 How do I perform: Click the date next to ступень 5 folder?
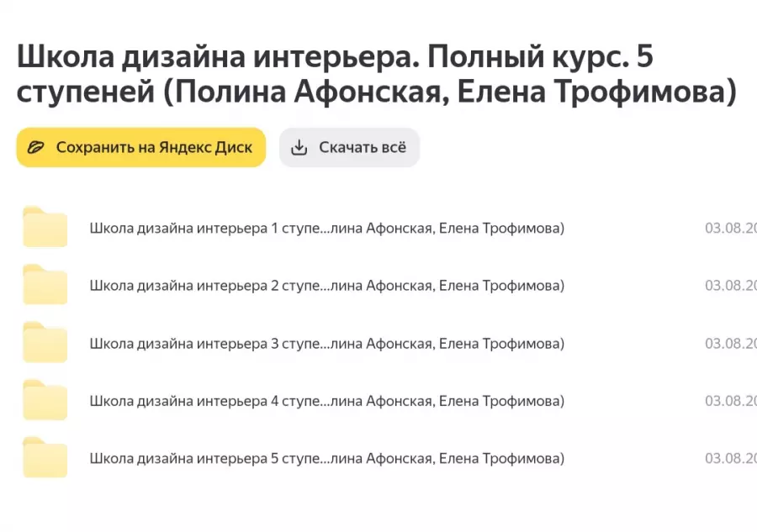point(728,458)
